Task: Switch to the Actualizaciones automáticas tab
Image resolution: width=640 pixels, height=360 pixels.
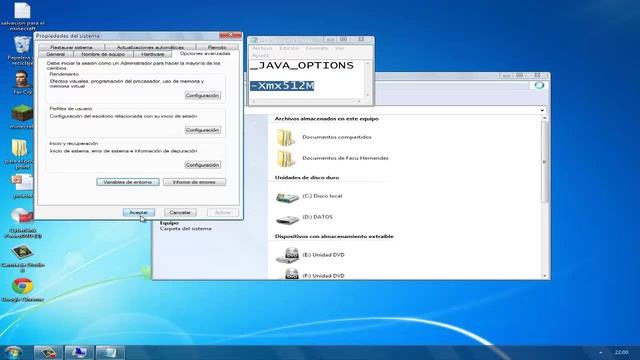Action: coord(150,47)
